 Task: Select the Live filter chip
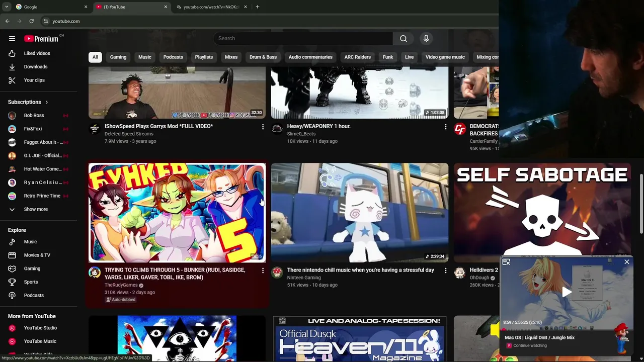(x=410, y=57)
